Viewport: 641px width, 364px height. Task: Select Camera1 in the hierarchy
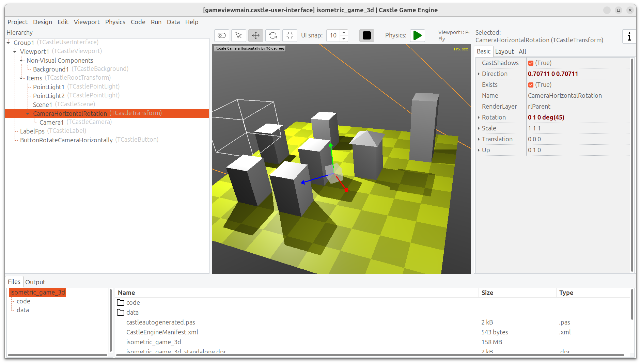pyautogui.click(x=51, y=122)
